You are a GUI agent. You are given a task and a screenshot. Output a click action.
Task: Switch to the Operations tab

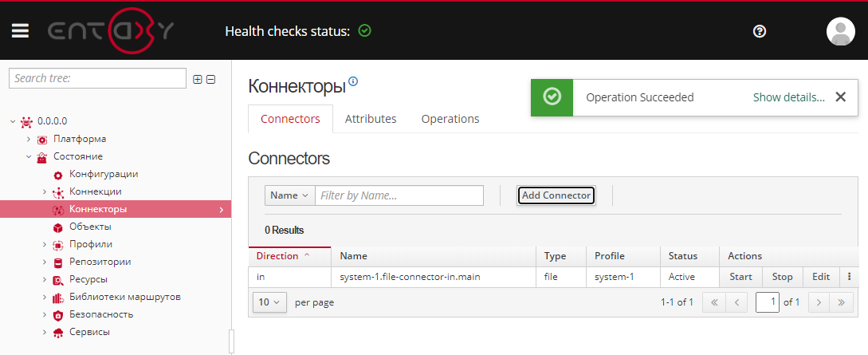click(x=450, y=119)
